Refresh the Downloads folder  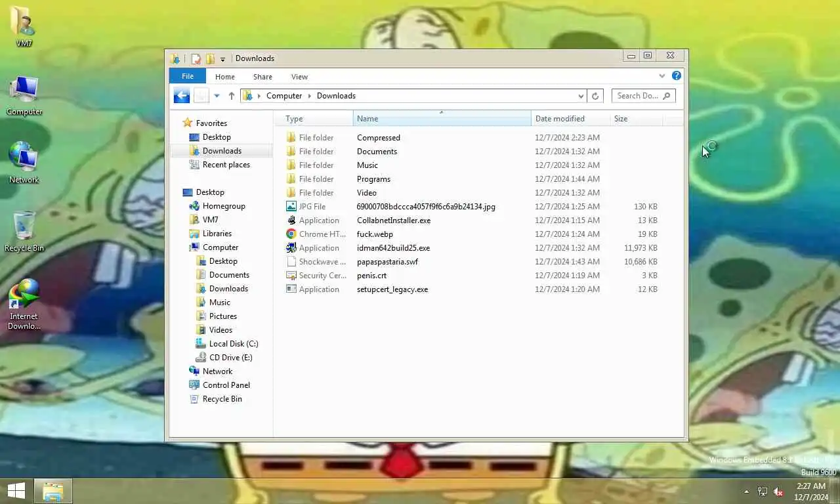tap(595, 96)
